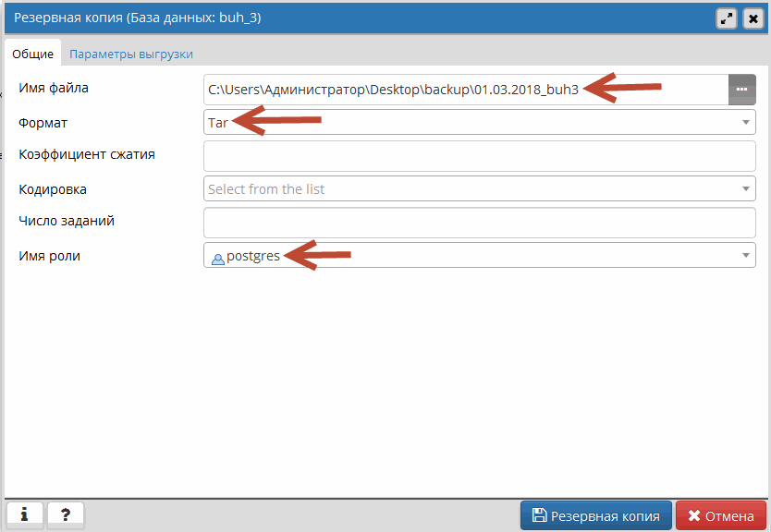Click the file path field with 01.03.2018_buh3
Image resolution: width=771 pixels, height=532 pixels.
[462, 90]
